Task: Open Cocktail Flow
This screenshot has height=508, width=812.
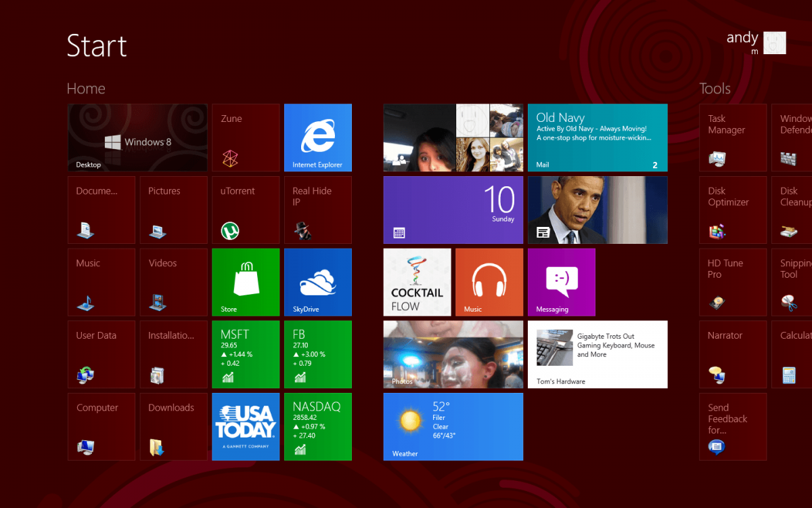Action: pyautogui.click(x=417, y=282)
